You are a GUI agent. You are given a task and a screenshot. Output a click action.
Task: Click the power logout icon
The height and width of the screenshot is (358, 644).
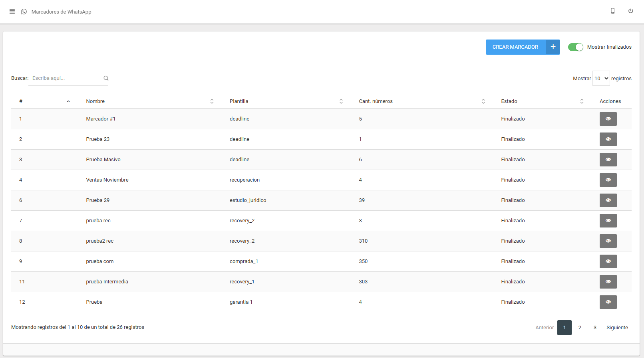click(x=630, y=11)
